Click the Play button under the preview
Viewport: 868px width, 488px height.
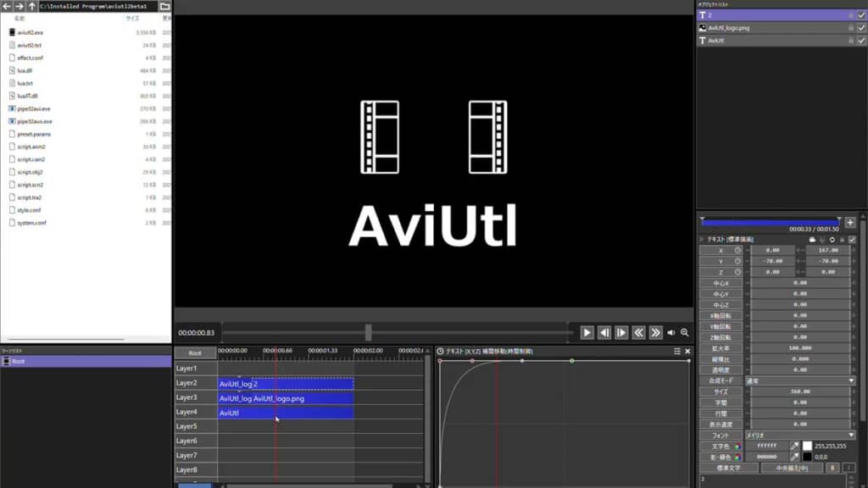587,332
